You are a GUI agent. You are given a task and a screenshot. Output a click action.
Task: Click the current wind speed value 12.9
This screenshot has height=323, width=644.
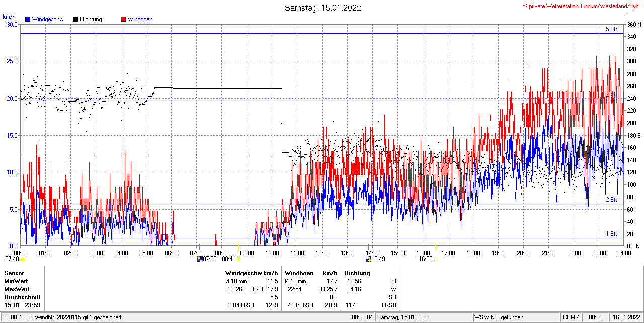coord(272,305)
